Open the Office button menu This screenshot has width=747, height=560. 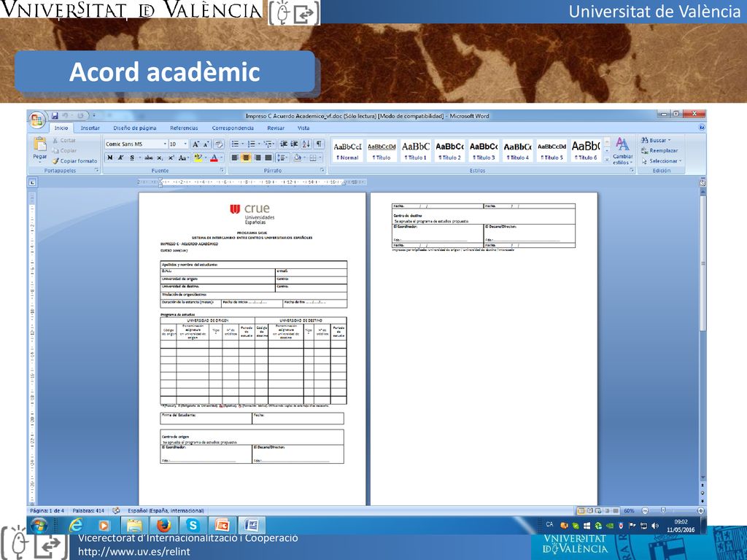pyautogui.click(x=36, y=120)
